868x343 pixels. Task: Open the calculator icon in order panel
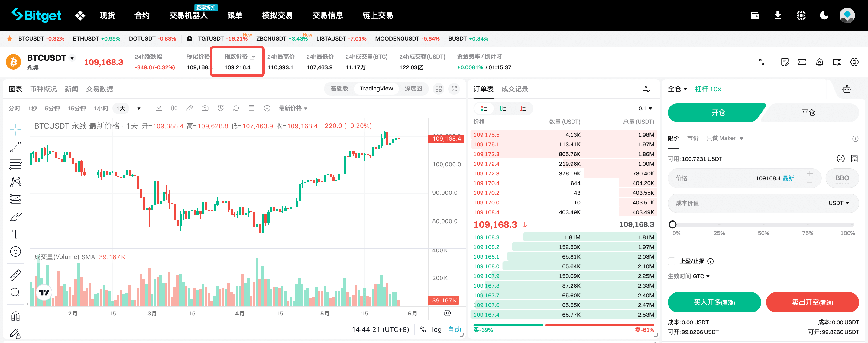point(854,158)
